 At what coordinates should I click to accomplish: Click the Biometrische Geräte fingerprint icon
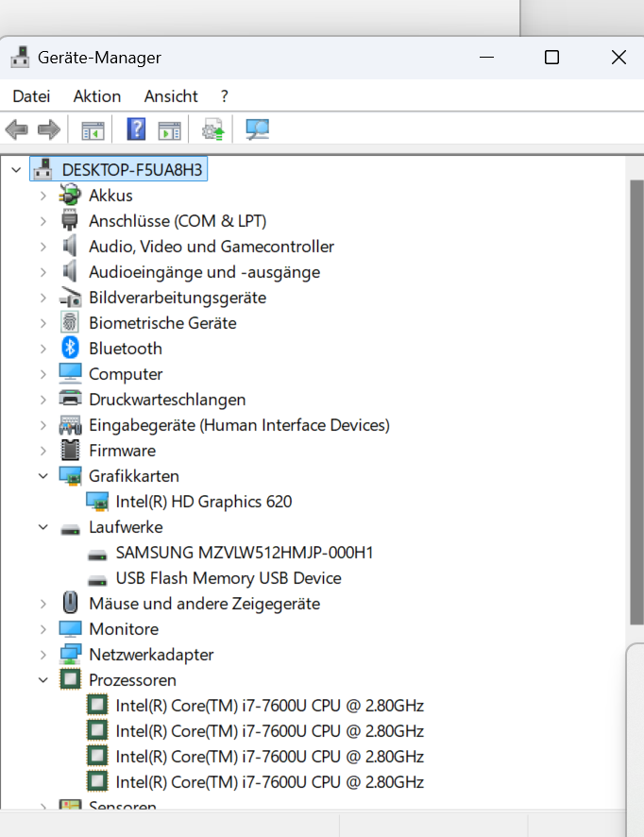click(70, 322)
